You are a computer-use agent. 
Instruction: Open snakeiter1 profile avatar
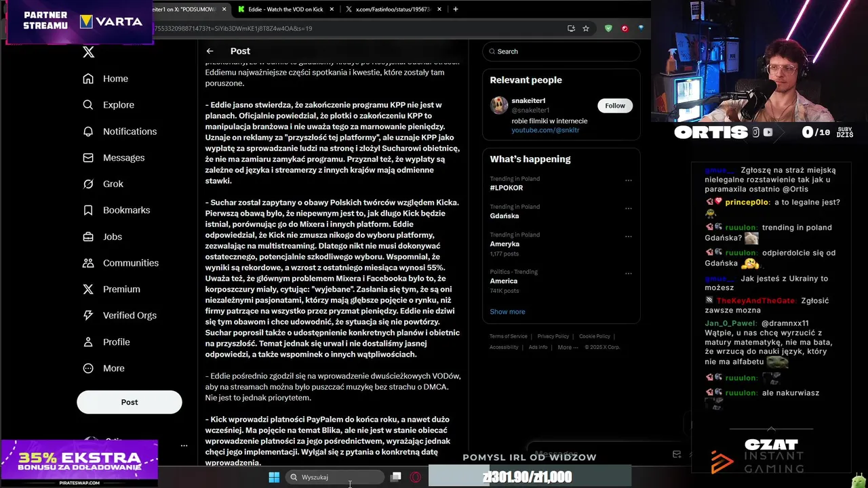[x=499, y=105]
